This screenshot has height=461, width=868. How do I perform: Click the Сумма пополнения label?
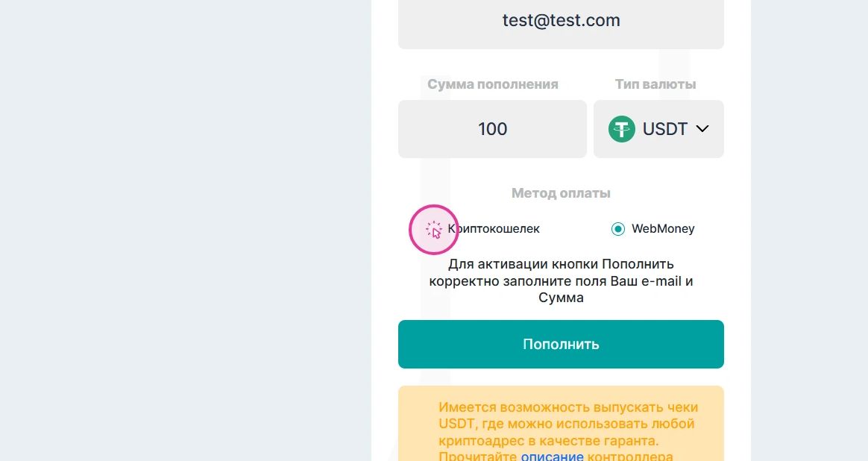[x=492, y=84]
